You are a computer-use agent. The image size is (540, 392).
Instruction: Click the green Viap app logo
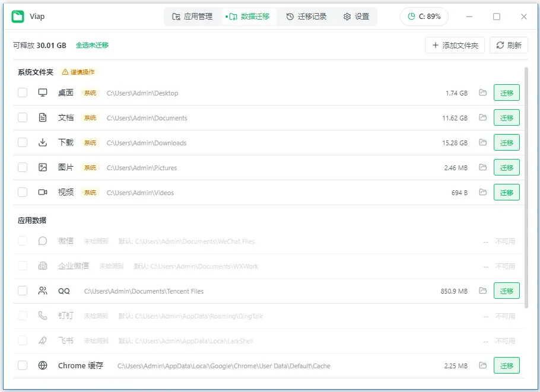pos(18,16)
